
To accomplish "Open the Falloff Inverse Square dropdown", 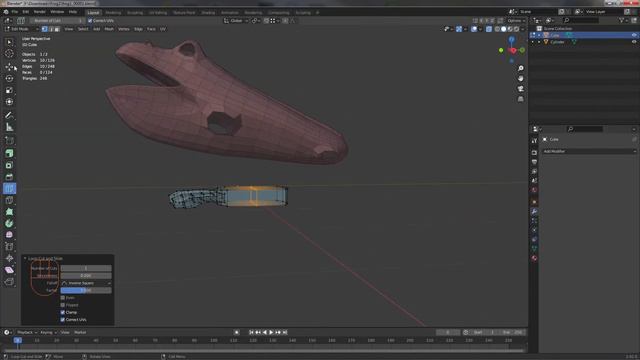I will click(x=86, y=283).
